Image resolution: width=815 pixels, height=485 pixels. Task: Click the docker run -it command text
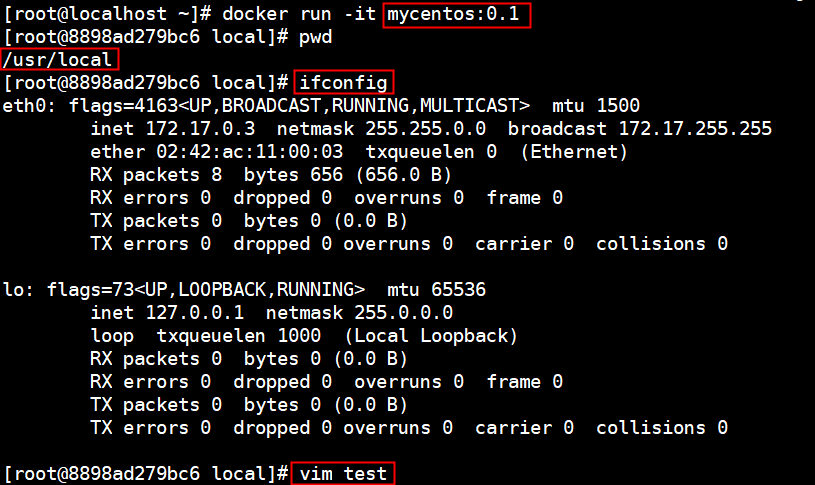point(299,14)
